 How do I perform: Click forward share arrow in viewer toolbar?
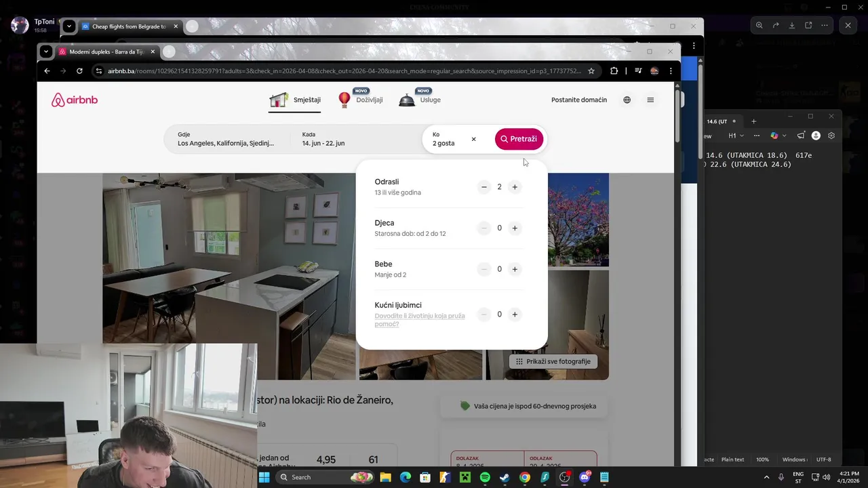[x=776, y=25]
